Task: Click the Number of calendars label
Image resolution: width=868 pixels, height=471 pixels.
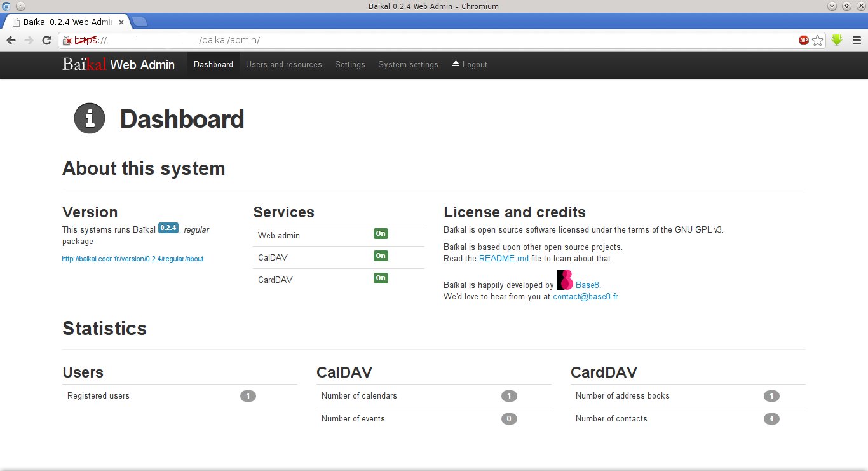Action: [x=359, y=395]
